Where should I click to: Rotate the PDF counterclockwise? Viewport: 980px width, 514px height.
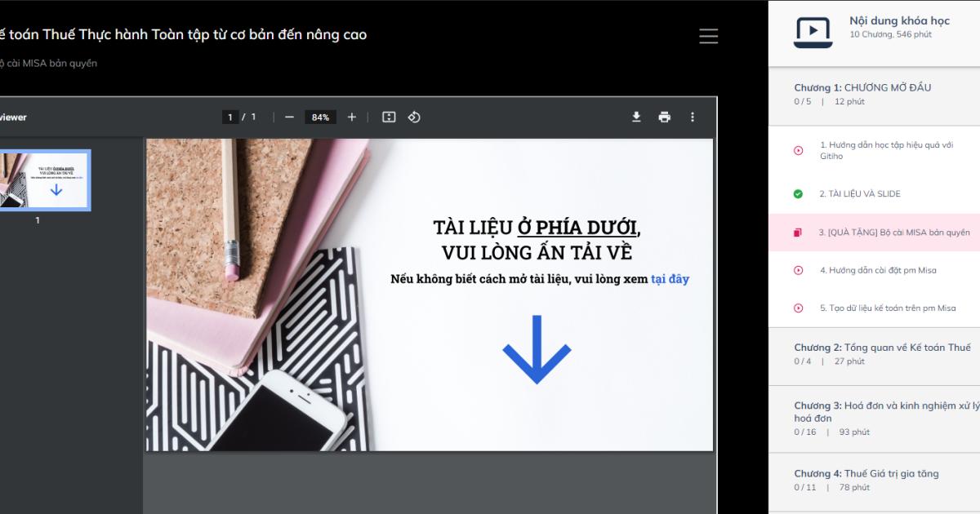pyautogui.click(x=414, y=117)
